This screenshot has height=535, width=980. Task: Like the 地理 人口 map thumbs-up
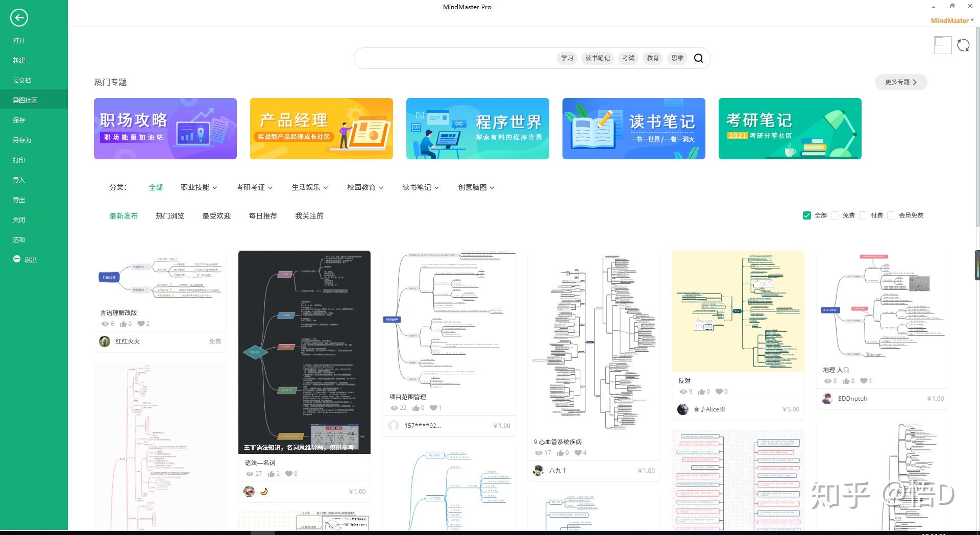pyautogui.click(x=846, y=381)
